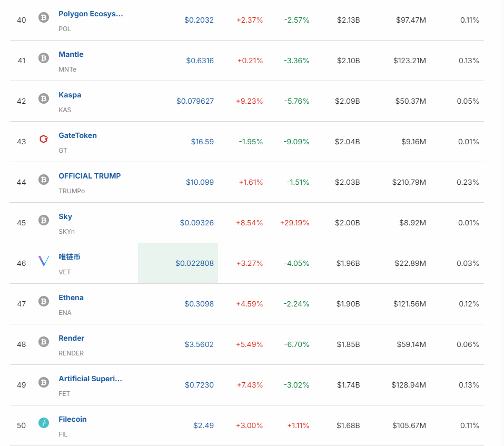Click the RENDER ticker symbol

[71, 353]
